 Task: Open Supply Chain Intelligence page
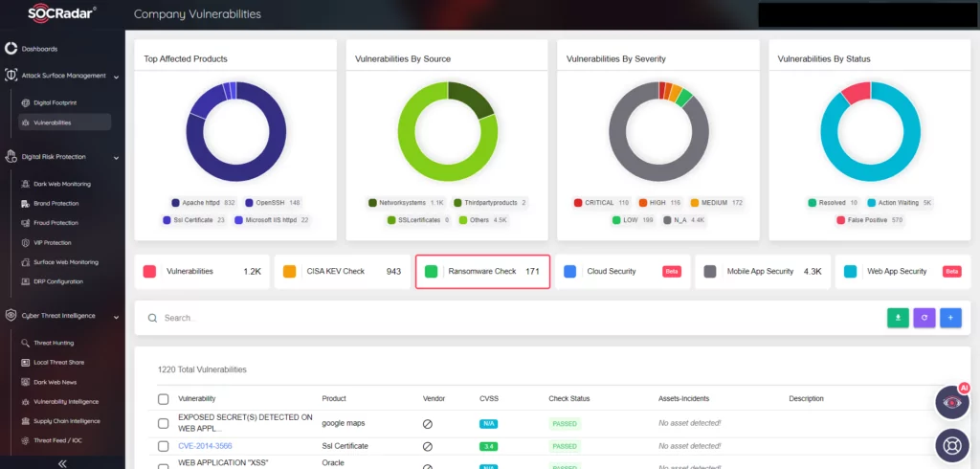67,421
